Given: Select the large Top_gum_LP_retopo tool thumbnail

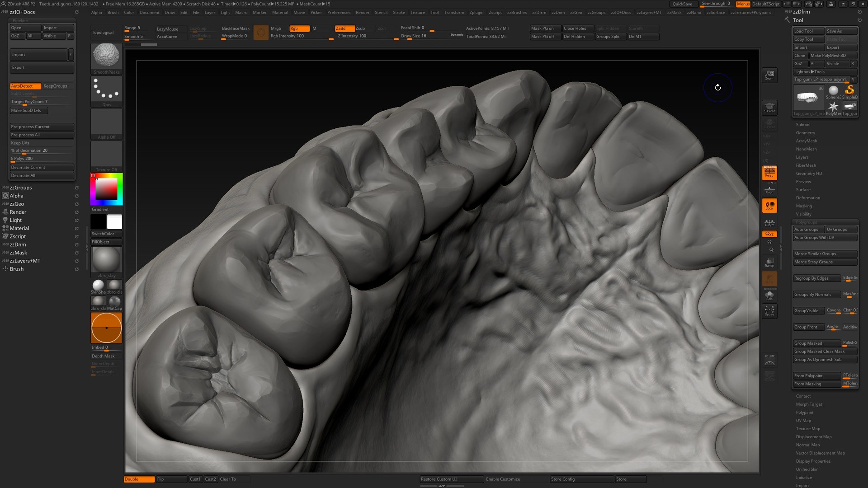Looking at the screenshot, I should click(809, 100).
